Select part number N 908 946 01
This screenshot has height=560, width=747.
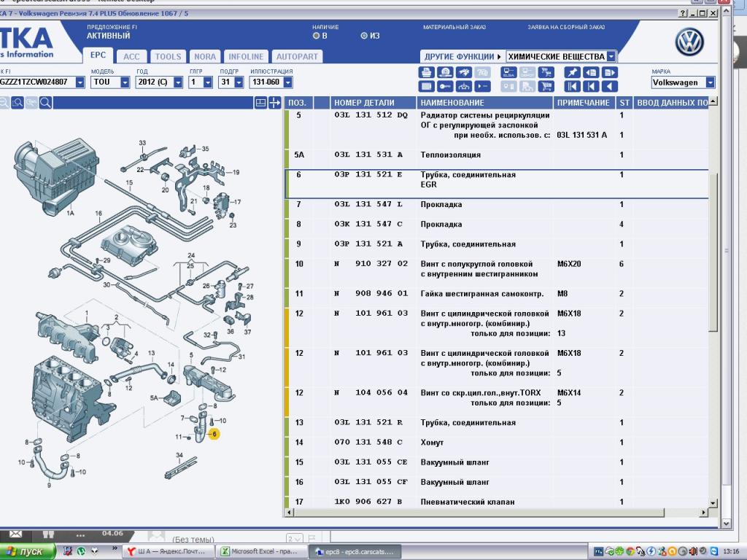pyautogui.click(x=371, y=294)
